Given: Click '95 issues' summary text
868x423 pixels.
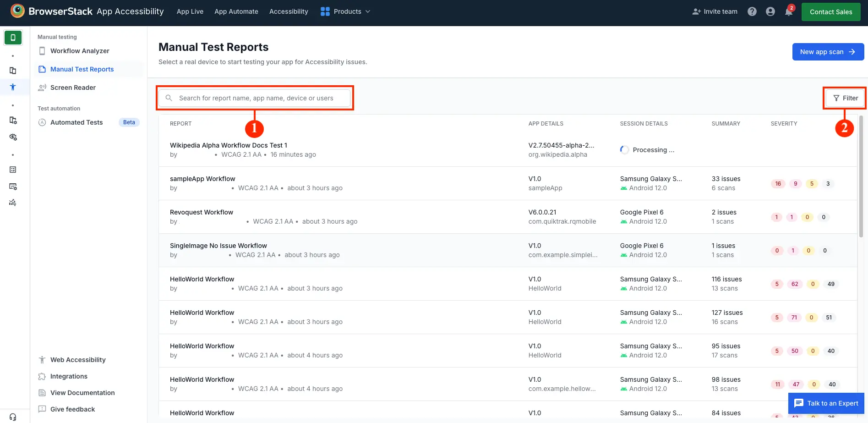Looking at the screenshot, I should coord(726,346).
